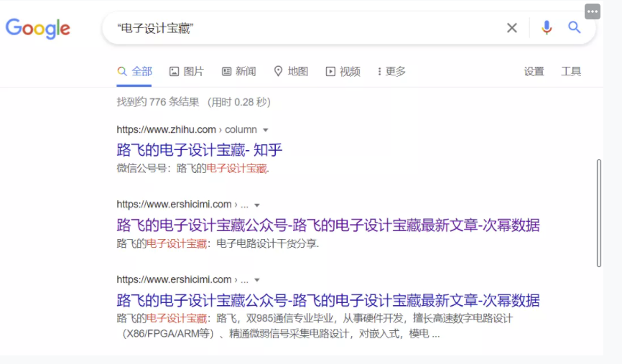Click the 视频 play icon
Viewport: 622px width, 364px height.
click(330, 71)
